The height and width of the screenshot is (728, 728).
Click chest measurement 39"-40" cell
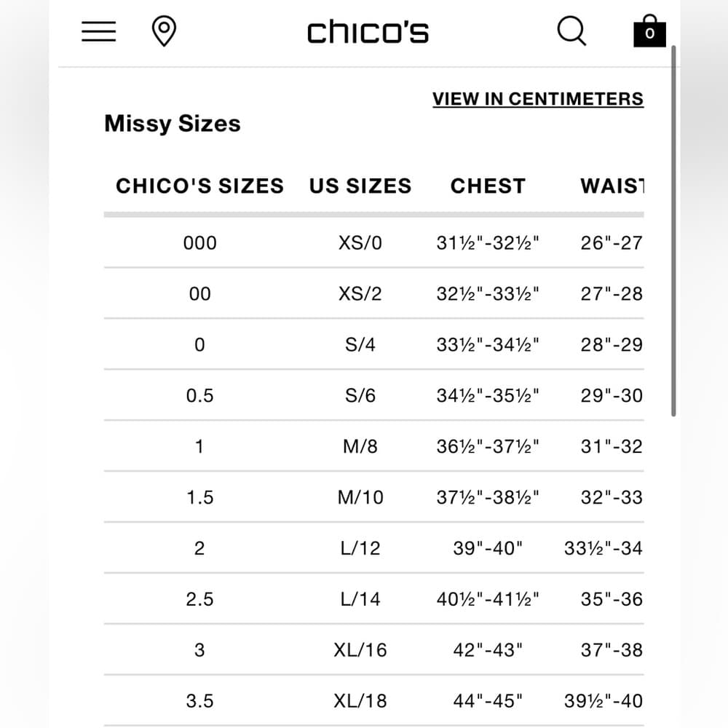488,548
